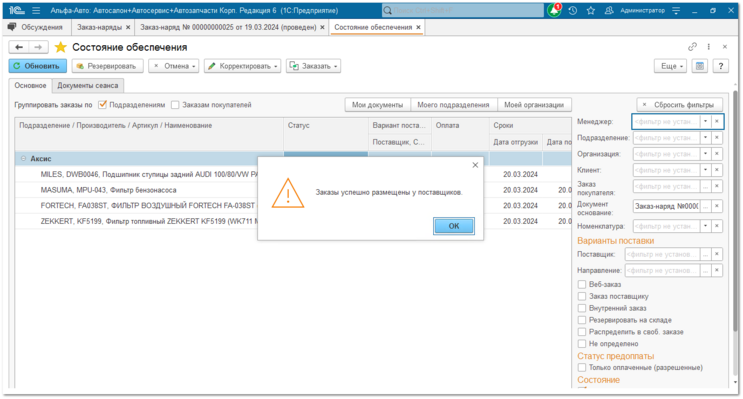
Task: Dismiss the message dialog via X
Action: (x=475, y=165)
